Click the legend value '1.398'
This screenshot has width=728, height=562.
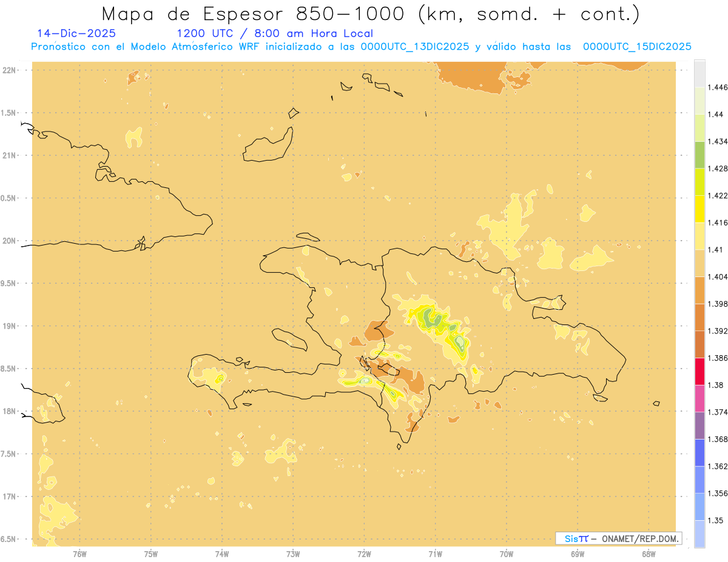pyautogui.click(x=718, y=304)
